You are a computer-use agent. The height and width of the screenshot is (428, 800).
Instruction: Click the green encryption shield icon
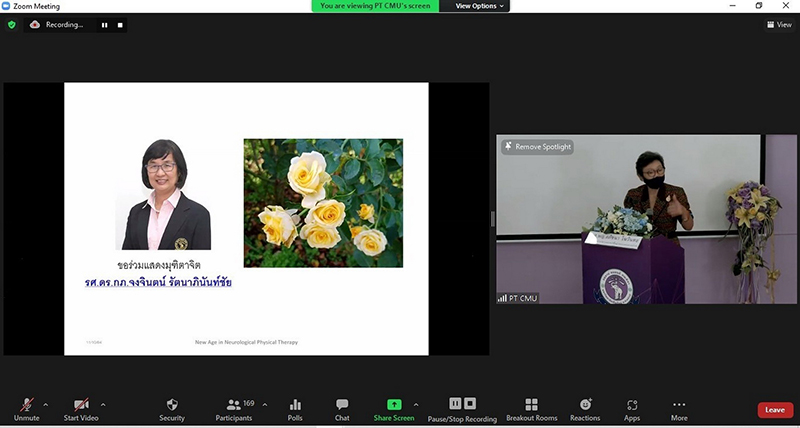[11, 24]
